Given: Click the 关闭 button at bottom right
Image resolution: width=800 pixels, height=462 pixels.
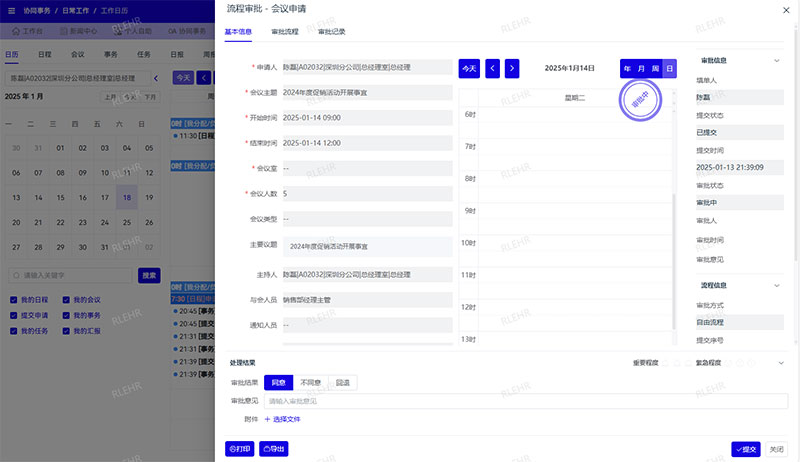Looking at the screenshot, I should tap(777, 449).
